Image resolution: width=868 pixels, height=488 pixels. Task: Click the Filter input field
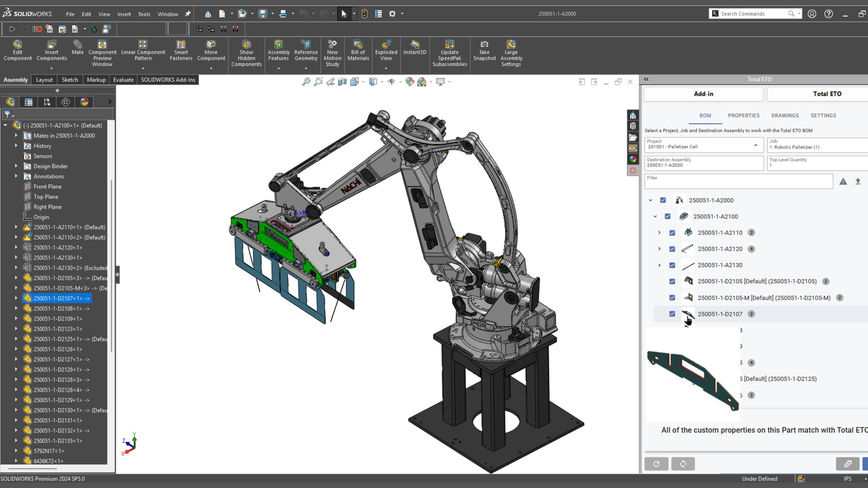tap(739, 181)
